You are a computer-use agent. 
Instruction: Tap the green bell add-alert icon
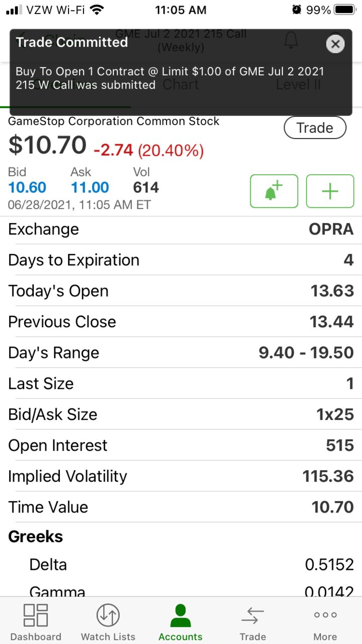[x=274, y=191]
